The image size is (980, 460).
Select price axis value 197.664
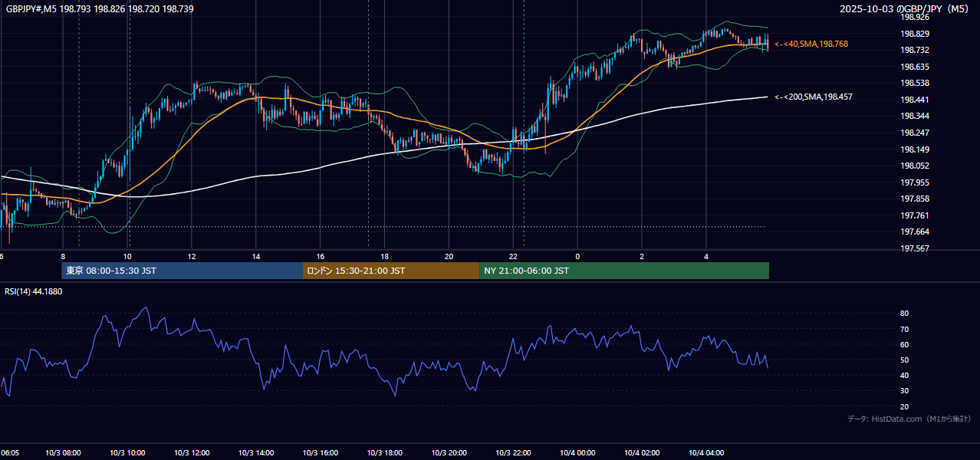(915, 232)
